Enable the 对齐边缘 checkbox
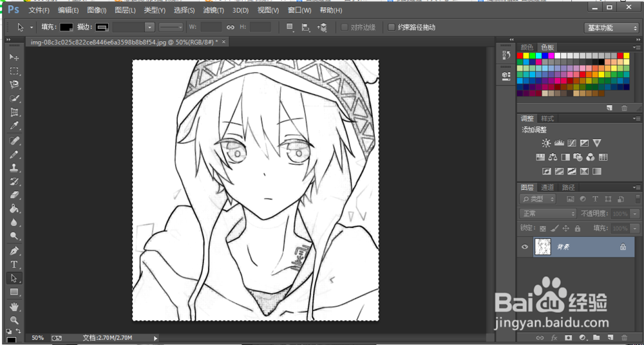Screen dimensions: 644x345 tap(345, 27)
